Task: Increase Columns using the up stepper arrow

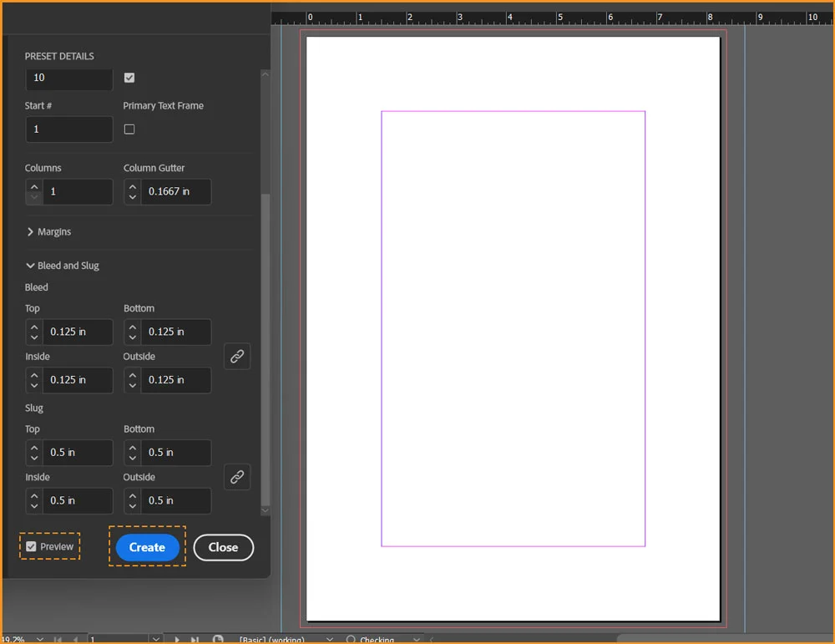Action: (33, 186)
